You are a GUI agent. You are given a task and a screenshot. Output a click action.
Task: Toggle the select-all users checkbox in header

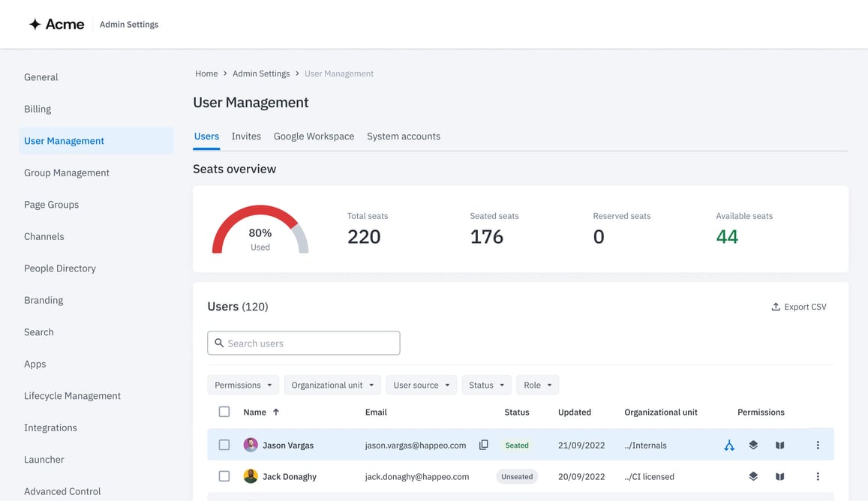(x=224, y=412)
